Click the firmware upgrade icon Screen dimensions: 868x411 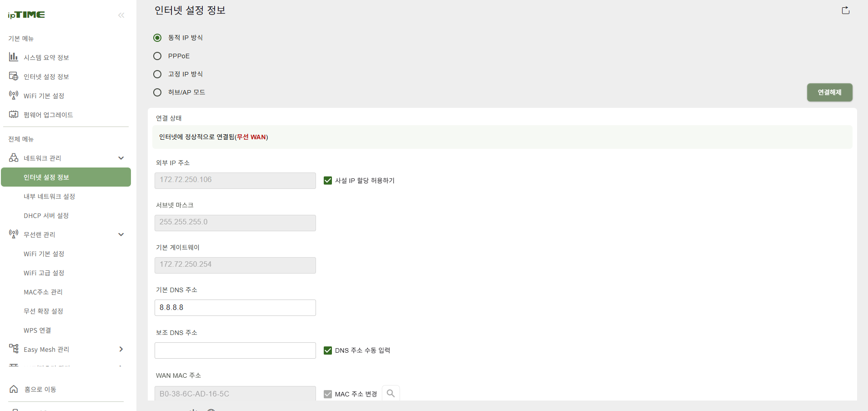click(x=14, y=114)
